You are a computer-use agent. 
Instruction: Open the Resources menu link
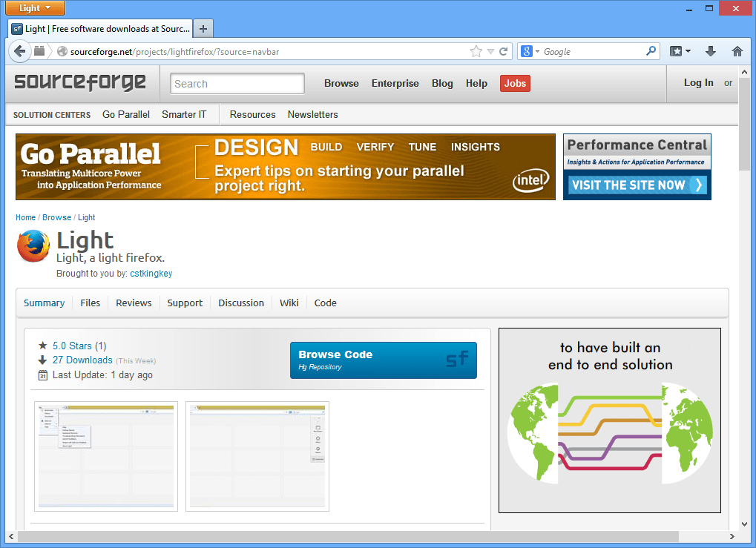tap(253, 115)
